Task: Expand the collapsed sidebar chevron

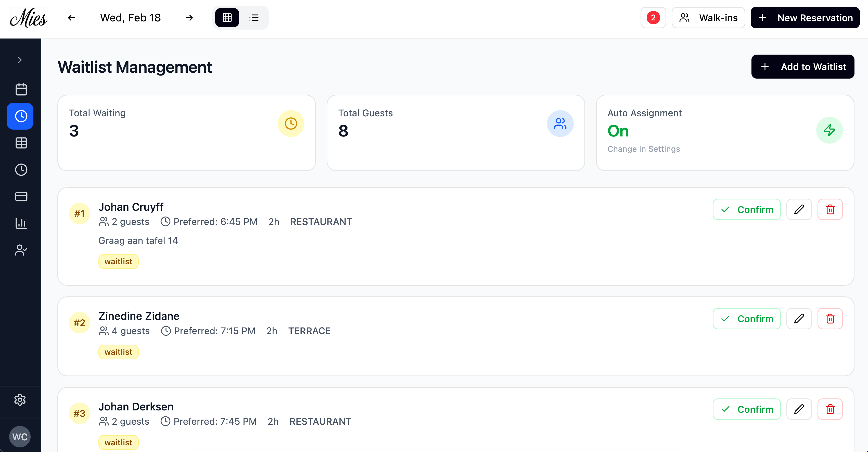Action: click(x=20, y=60)
